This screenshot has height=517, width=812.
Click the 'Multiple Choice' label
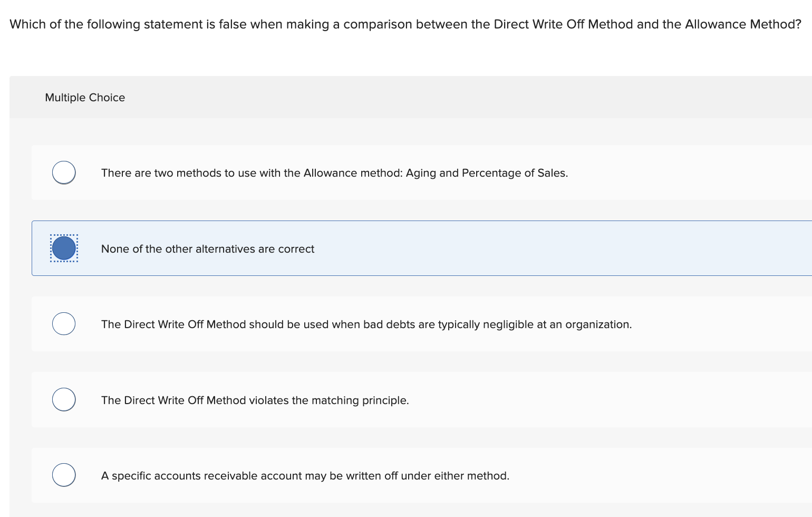click(x=85, y=98)
